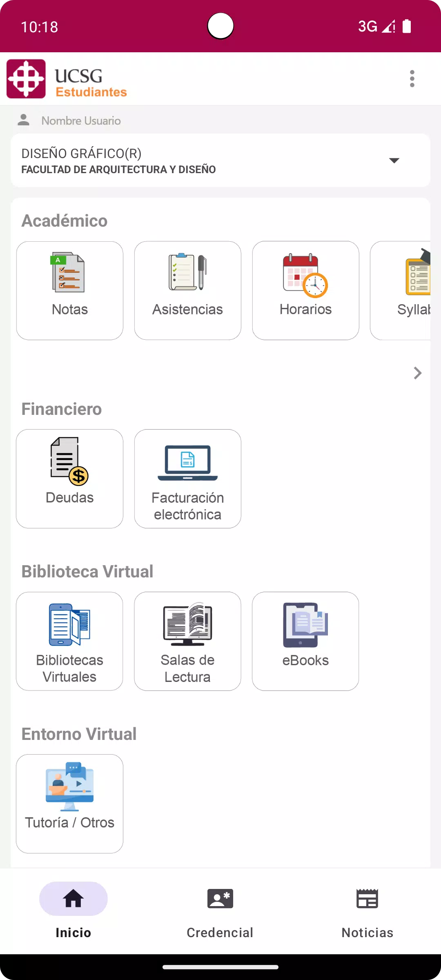Tap Facturación electrónica laptop icon
The image size is (441, 980).
pos(187,463)
